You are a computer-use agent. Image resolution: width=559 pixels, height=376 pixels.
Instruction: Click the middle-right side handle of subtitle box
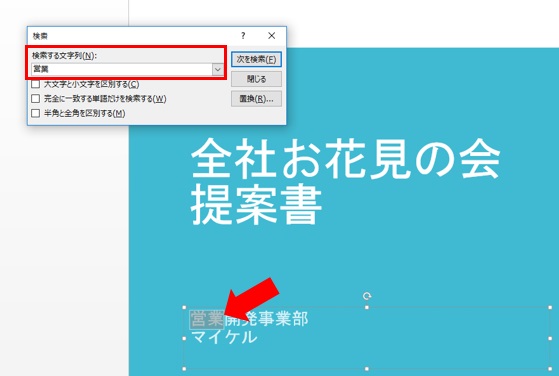[550, 338]
